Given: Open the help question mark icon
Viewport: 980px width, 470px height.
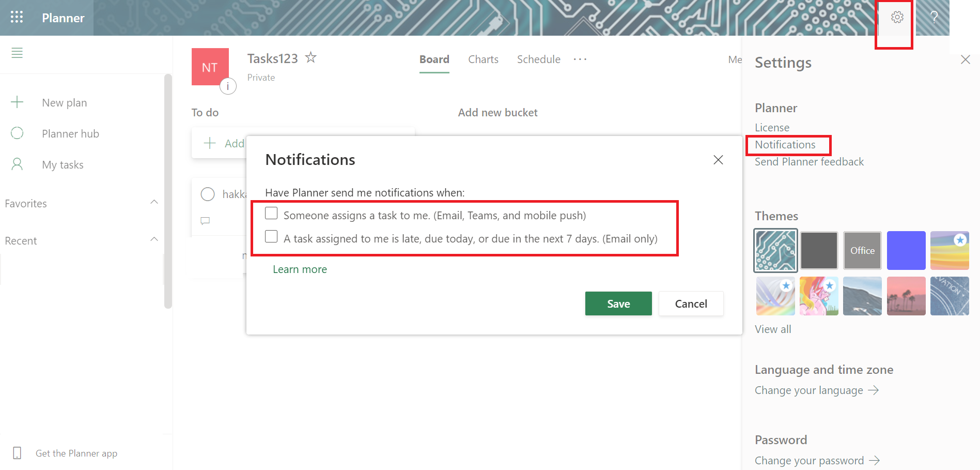Looking at the screenshot, I should [934, 17].
